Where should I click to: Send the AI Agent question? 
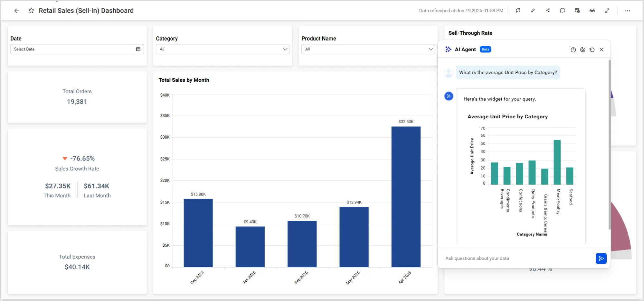coord(601,258)
